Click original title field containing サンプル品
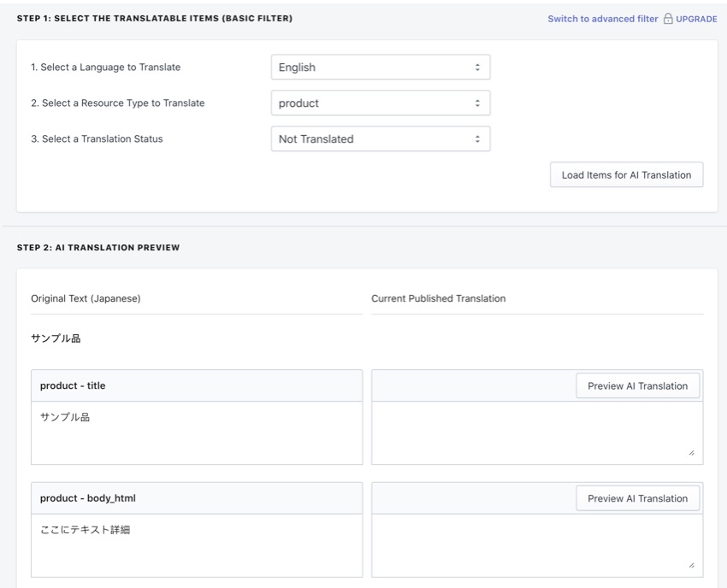 click(x=197, y=432)
